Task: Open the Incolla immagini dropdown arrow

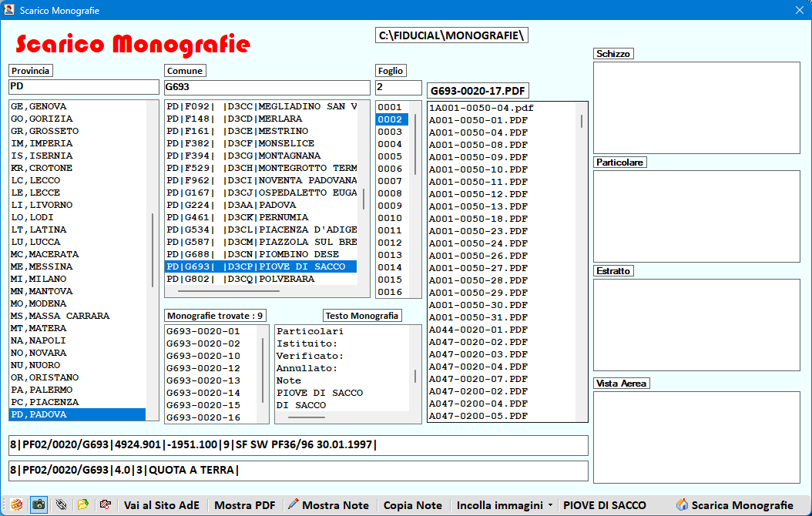Action: 550,505
